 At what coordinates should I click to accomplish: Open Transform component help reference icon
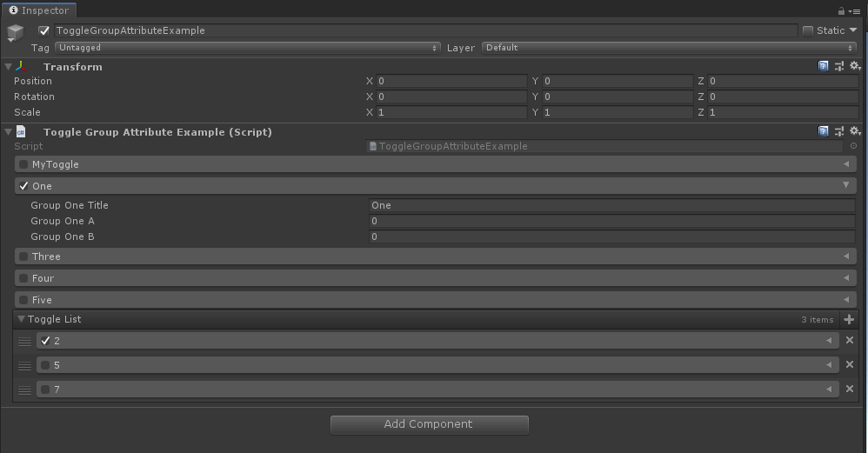[x=823, y=66]
